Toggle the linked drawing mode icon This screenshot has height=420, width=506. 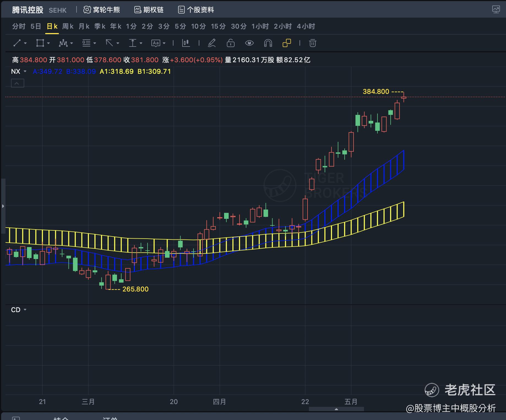pyautogui.click(x=287, y=43)
